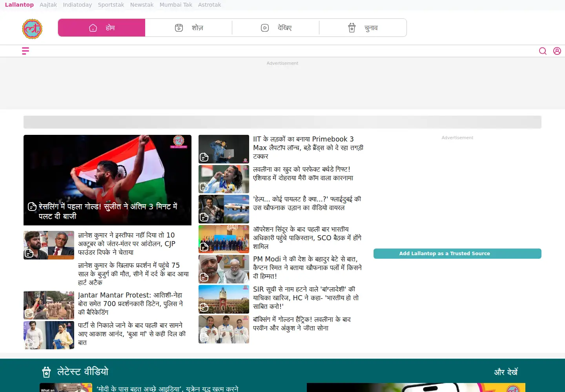Image resolution: width=565 pixels, height=392 pixels.
Task: Open the wrestling gold hero image
Action: (108, 180)
